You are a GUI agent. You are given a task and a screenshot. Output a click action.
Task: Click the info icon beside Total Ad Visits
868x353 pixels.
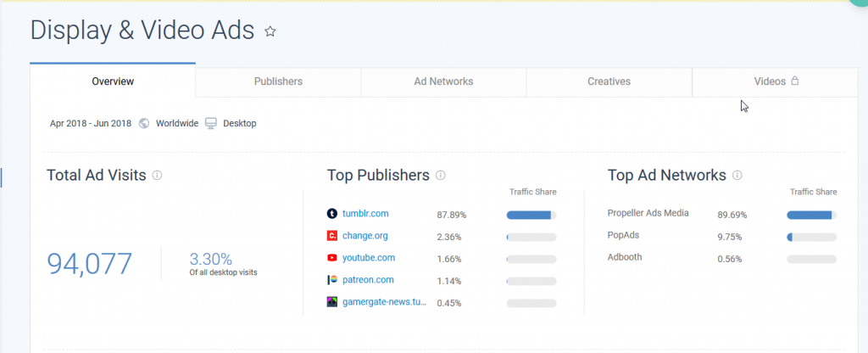point(157,176)
